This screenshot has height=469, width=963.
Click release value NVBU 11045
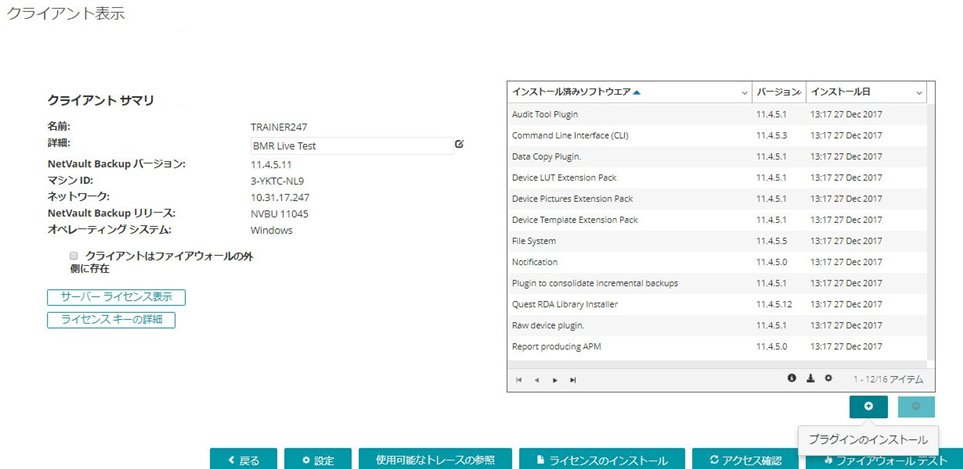(279, 214)
